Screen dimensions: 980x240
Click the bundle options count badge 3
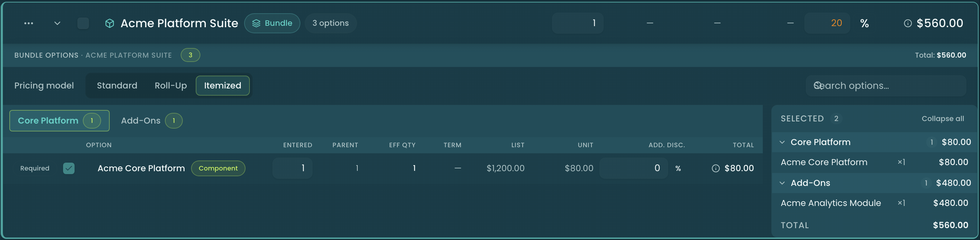[x=190, y=55]
